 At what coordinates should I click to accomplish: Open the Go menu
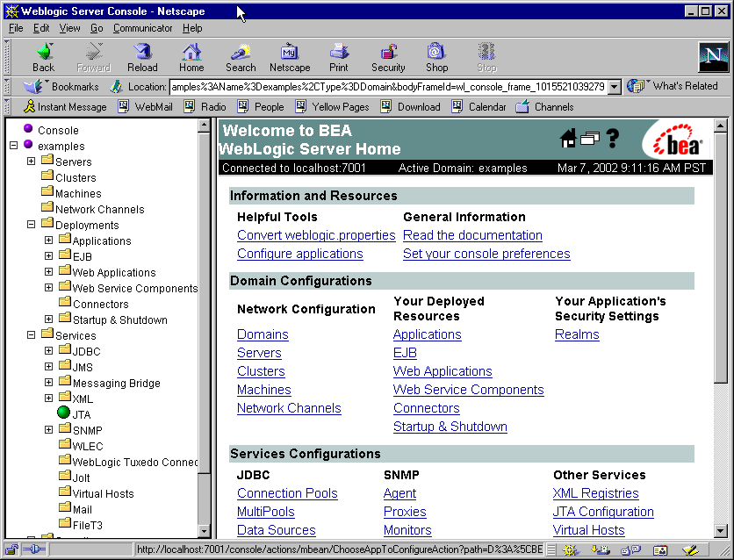[97, 28]
